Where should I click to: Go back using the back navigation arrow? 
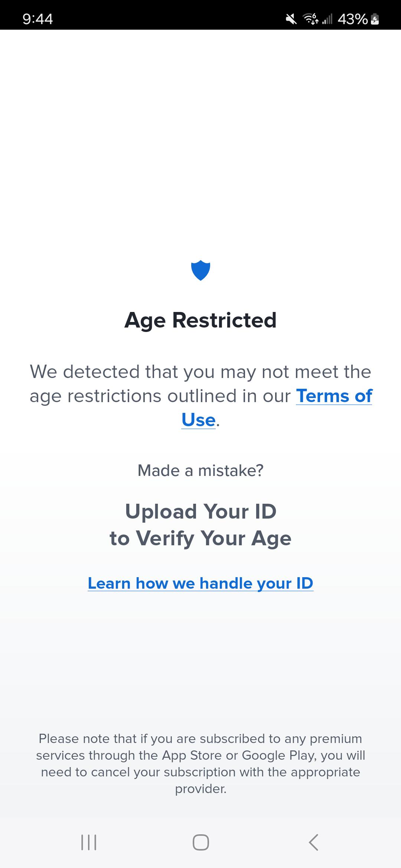click(314, 841)
